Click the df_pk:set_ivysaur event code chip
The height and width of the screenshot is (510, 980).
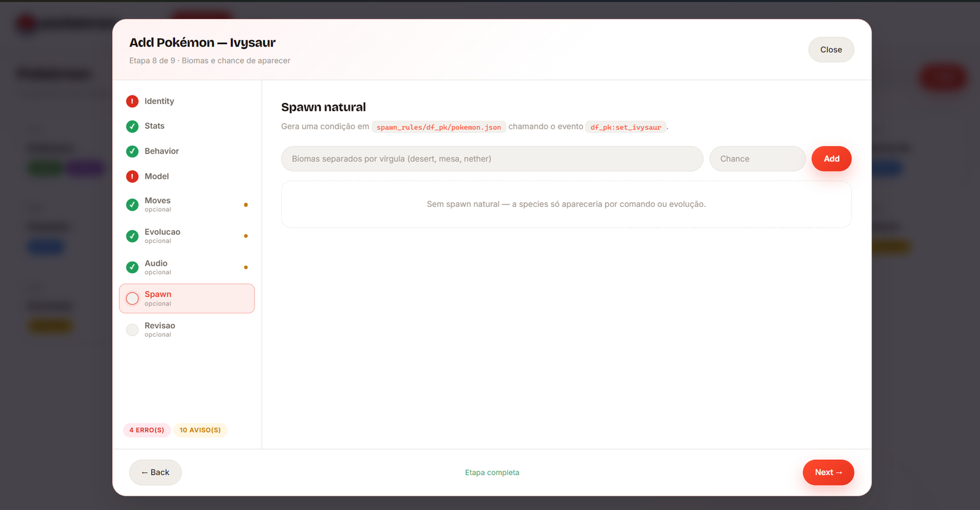tap(626, 127)
